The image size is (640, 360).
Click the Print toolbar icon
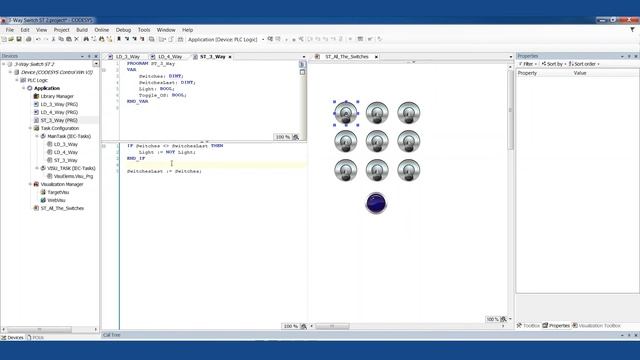pyautogui.click(x=29, y=39)
